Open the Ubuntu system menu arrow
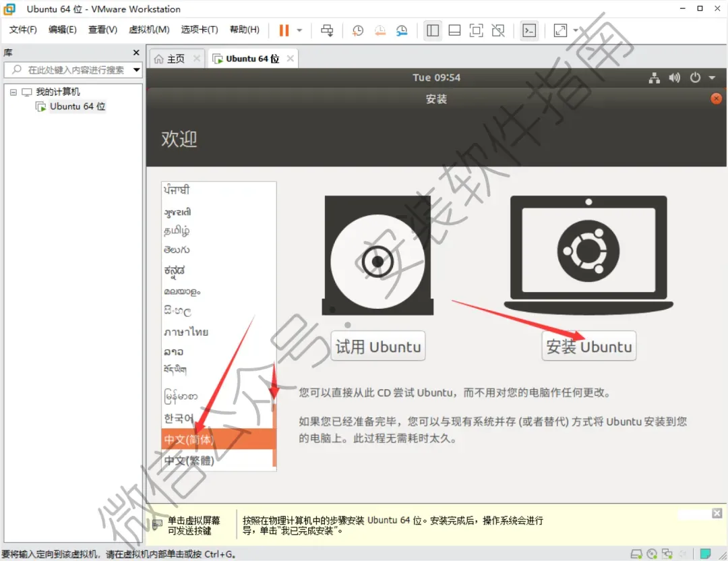Image resolution: width=728 pixels, height=561 pixels. (x=712, y=78)
